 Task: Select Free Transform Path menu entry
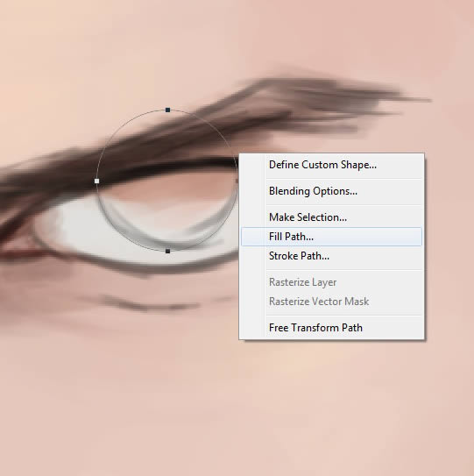(x=331, y=328)
